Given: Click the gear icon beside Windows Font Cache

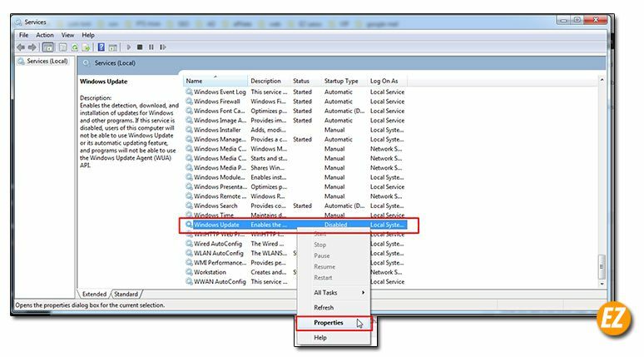Looking at the screenshot, I should [x=189, y=111].
